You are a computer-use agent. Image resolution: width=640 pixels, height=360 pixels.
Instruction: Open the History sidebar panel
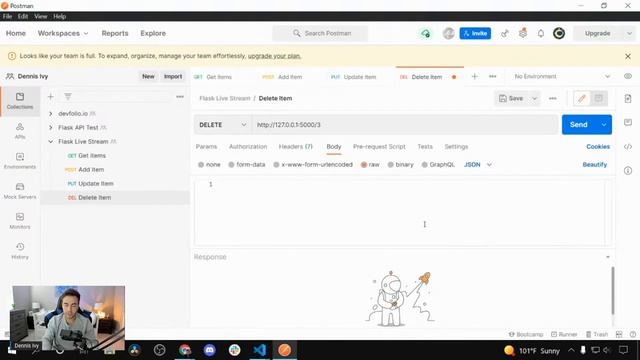[x=20, y=251]
